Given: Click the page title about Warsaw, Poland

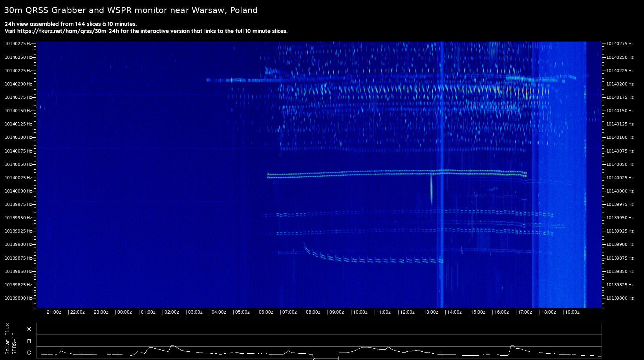Looking at the screenshot, I should [131, 10].
